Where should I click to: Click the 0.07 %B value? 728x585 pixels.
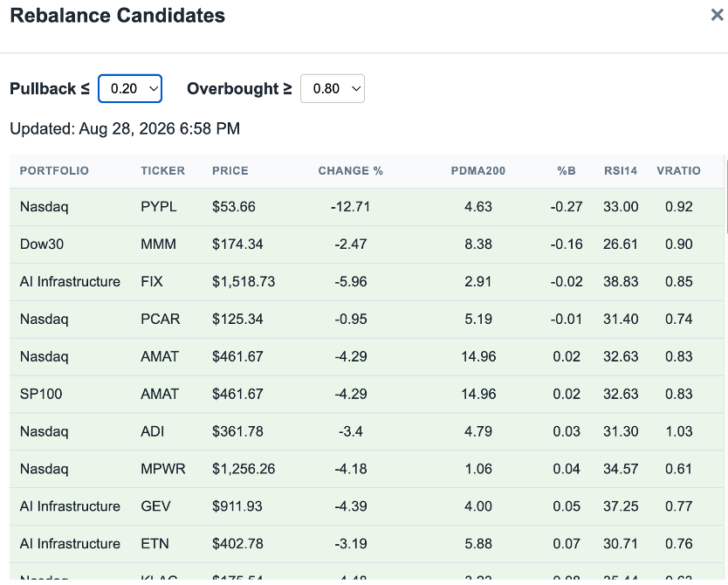click(567, 544)
